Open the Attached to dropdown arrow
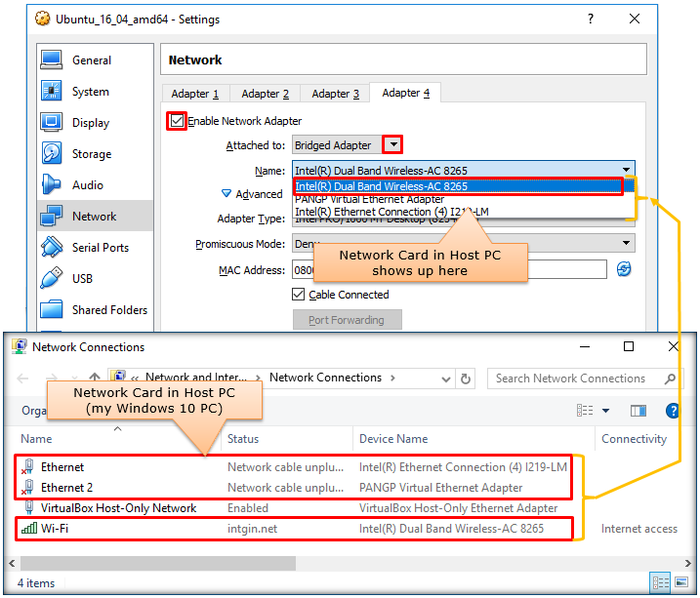 coord(392,145)
